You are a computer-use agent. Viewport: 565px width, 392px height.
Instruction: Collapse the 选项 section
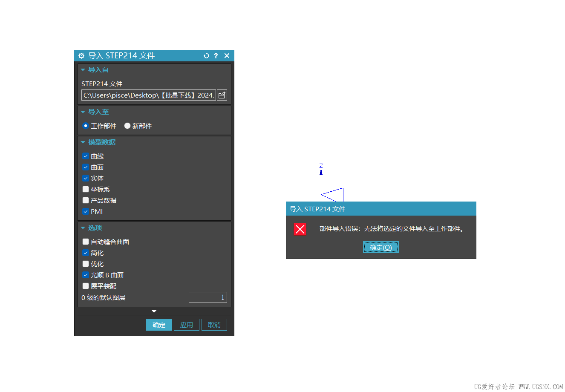(x=83, y=228)
